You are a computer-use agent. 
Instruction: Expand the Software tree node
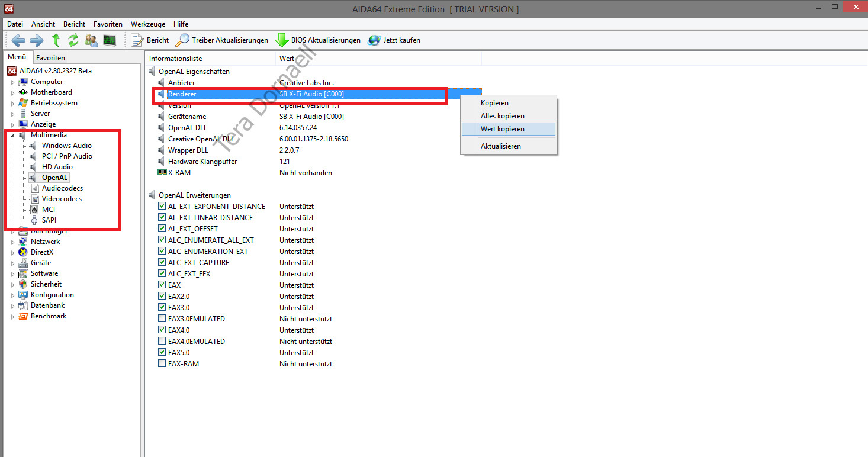tap(13, 274)
